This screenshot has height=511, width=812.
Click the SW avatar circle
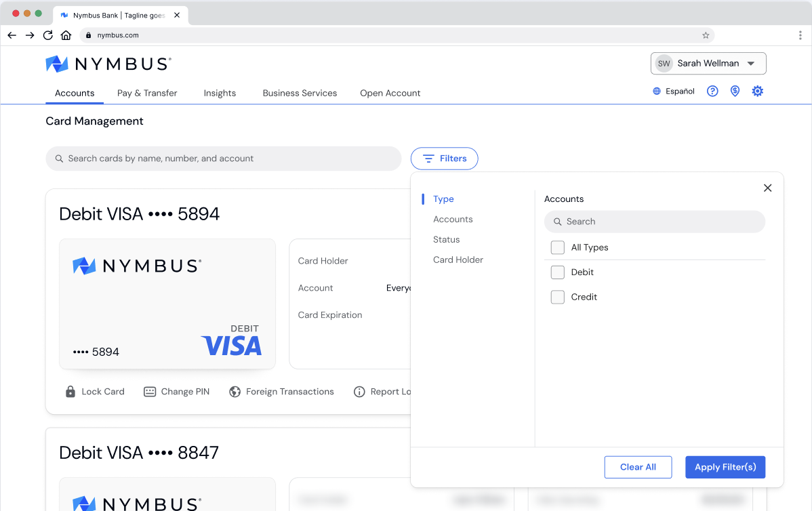(664, 64)
